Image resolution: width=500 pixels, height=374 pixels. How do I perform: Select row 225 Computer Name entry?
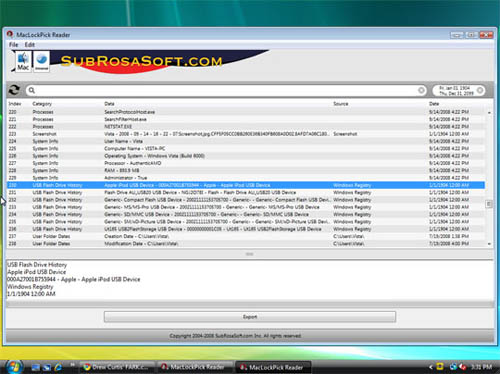click(x=246, y=149)
